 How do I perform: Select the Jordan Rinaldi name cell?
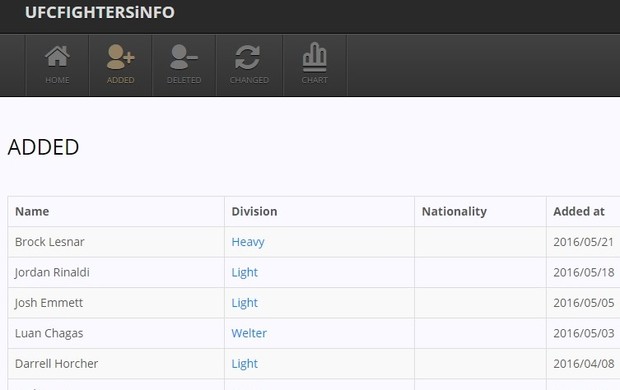pos(116,273)
